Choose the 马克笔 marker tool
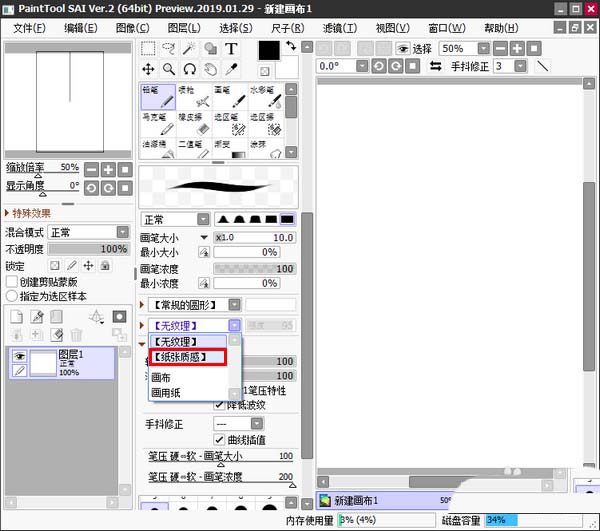 (158, 124)
